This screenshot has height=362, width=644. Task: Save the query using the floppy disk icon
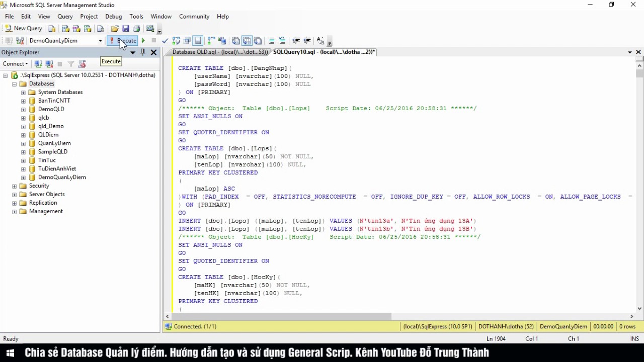pyautogui.click(x=126, y=29)
